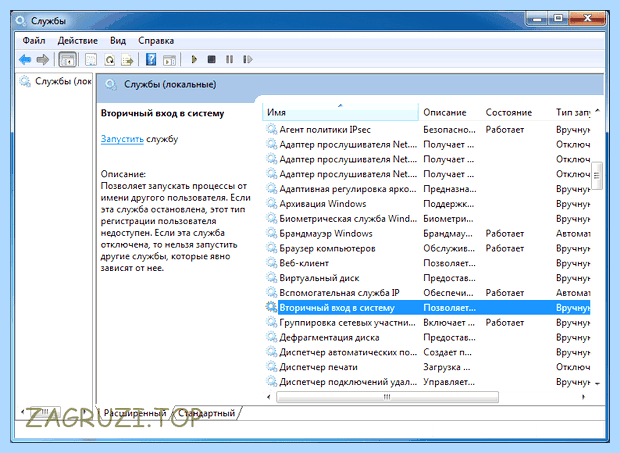Click the Restart service icon
Viewport: 620px width, 453px height.
(248, 59)
